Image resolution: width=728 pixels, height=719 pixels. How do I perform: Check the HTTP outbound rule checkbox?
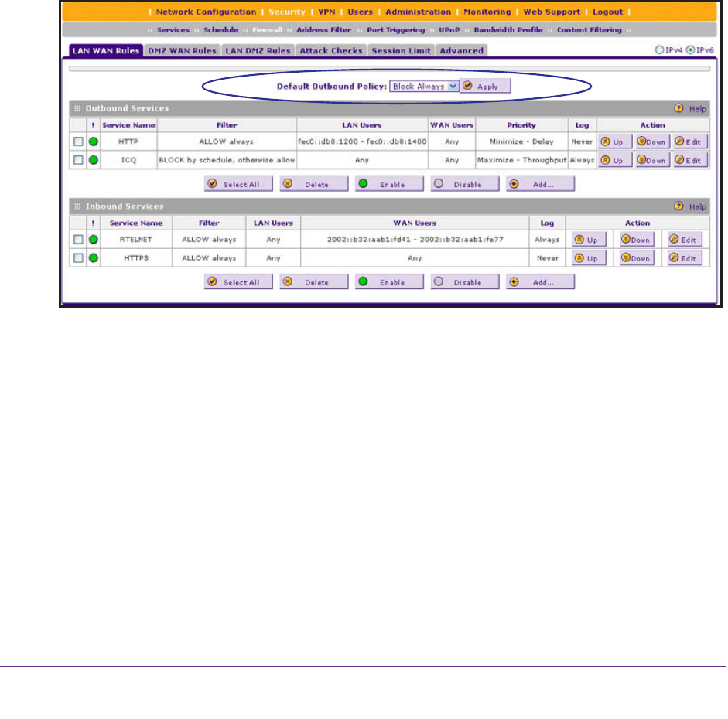click(78, 141)
